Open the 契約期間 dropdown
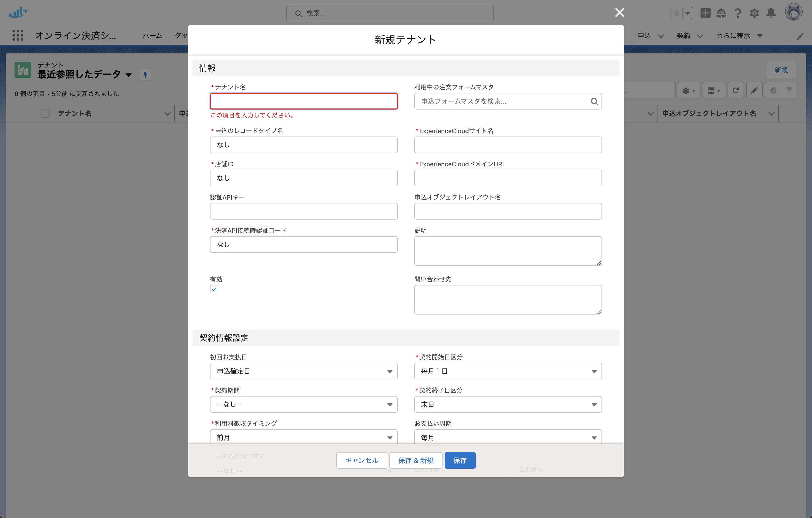This screenshot has height=518, width=812. point(304,404)
